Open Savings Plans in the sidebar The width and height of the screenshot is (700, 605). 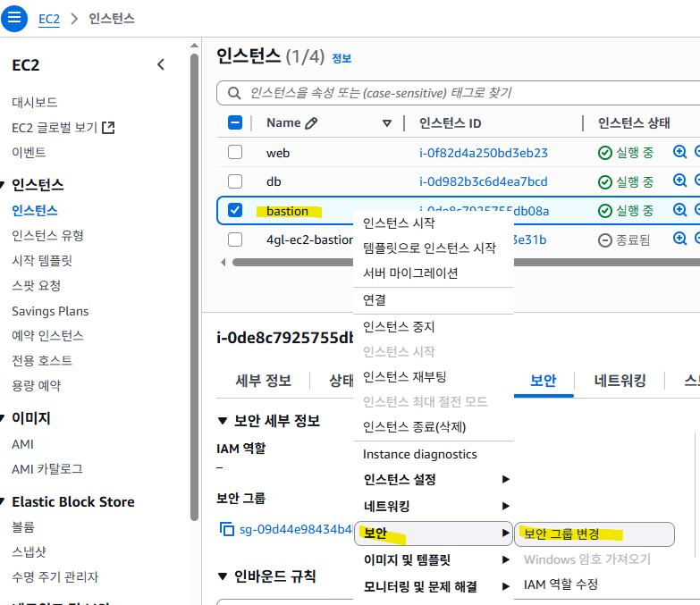(x=50, y=311)
